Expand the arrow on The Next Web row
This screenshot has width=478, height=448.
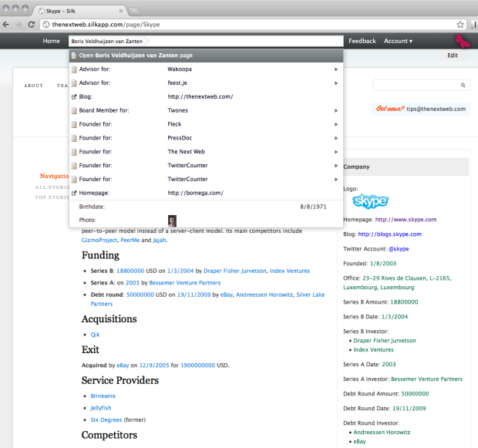click(x=336, y=152)
